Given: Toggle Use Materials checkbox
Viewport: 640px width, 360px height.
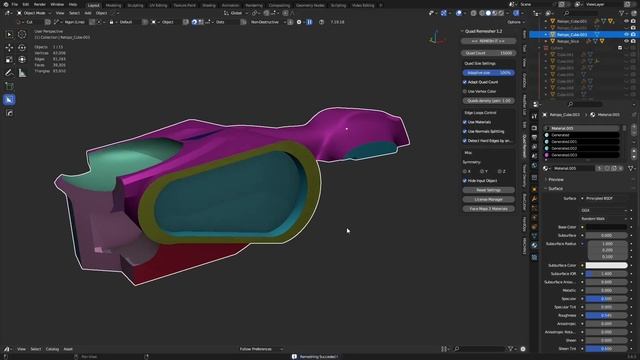Looking at the screenshot, I should point(465,122).
